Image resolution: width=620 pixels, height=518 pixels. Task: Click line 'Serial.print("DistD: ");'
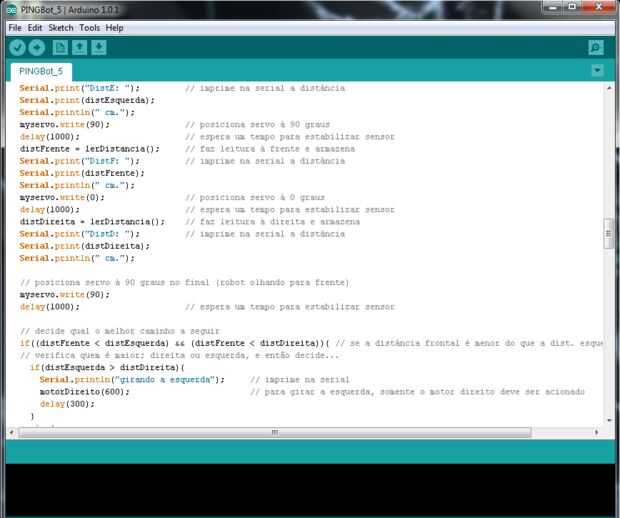pyautogui.click(x=79, y=234)
